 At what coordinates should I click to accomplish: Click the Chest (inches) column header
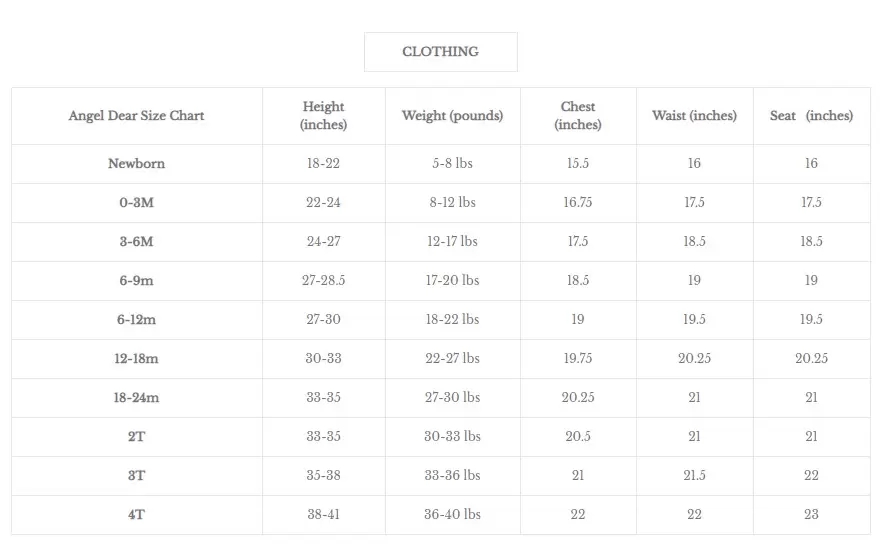[x=577, y=116]
